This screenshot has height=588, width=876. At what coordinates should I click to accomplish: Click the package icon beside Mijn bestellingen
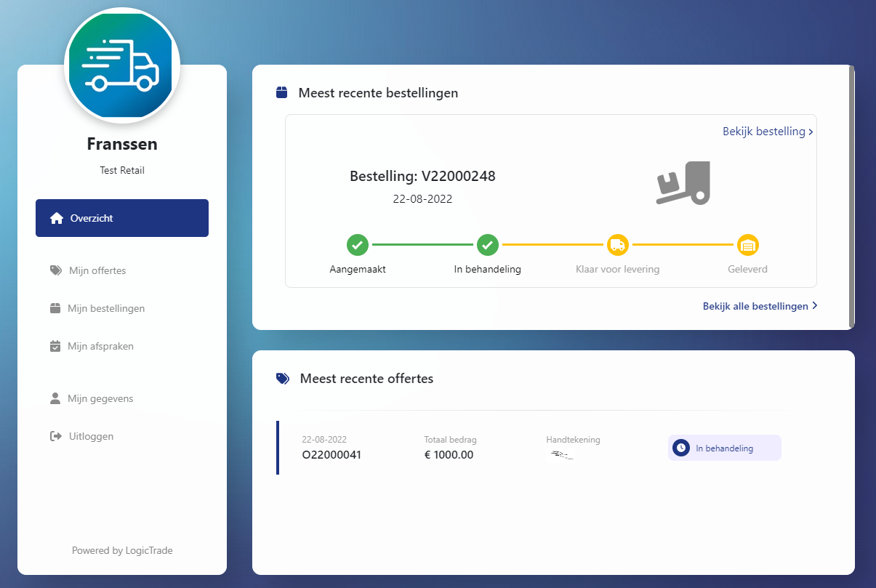coord(55,307)
